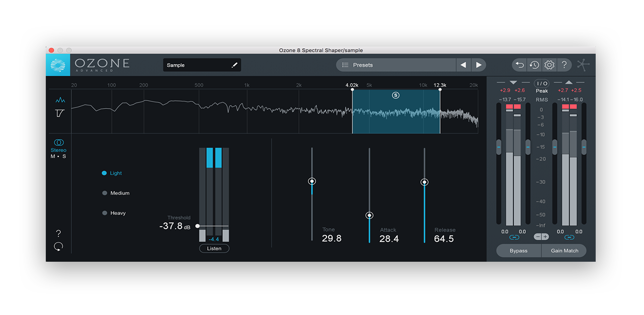Image resolution: width=644 pixels, height=315 pixels.
Task: Click the Peak meter label
Action: (542, 91)
